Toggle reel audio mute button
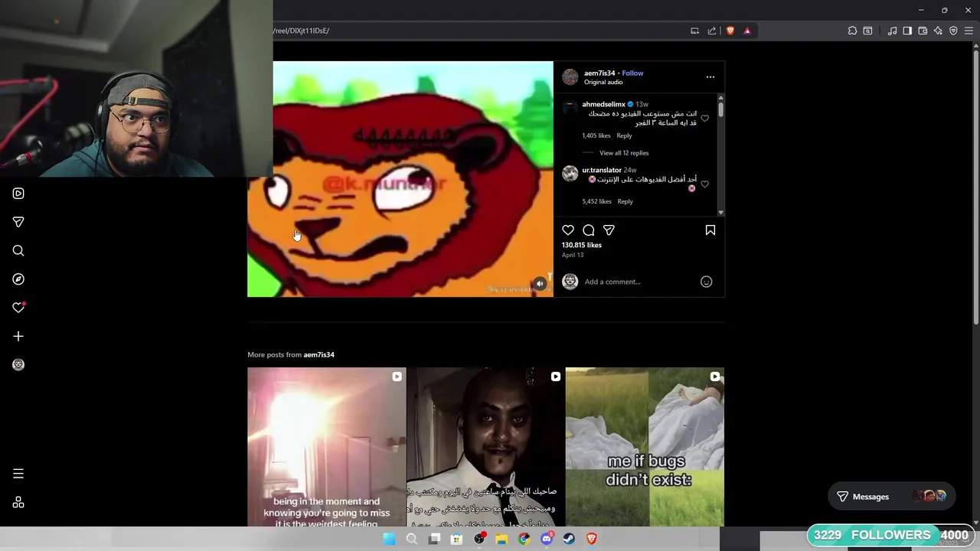 coord(540,284)
